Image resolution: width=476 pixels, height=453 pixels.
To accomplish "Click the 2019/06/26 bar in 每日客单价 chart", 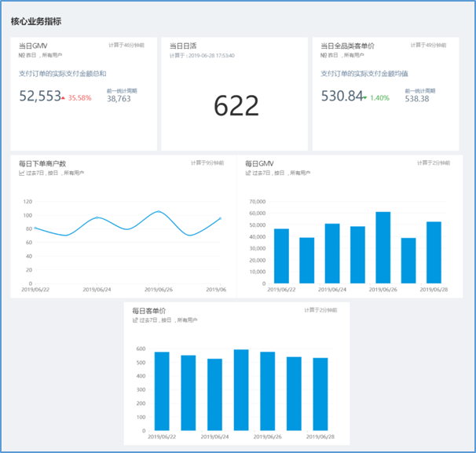I will tap(267, 391).
